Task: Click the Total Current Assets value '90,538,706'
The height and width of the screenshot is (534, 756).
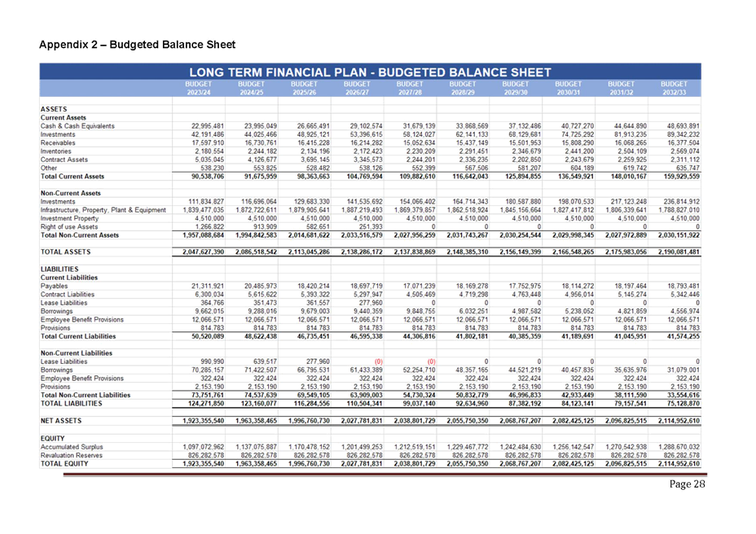Action: tap(208, 177)
